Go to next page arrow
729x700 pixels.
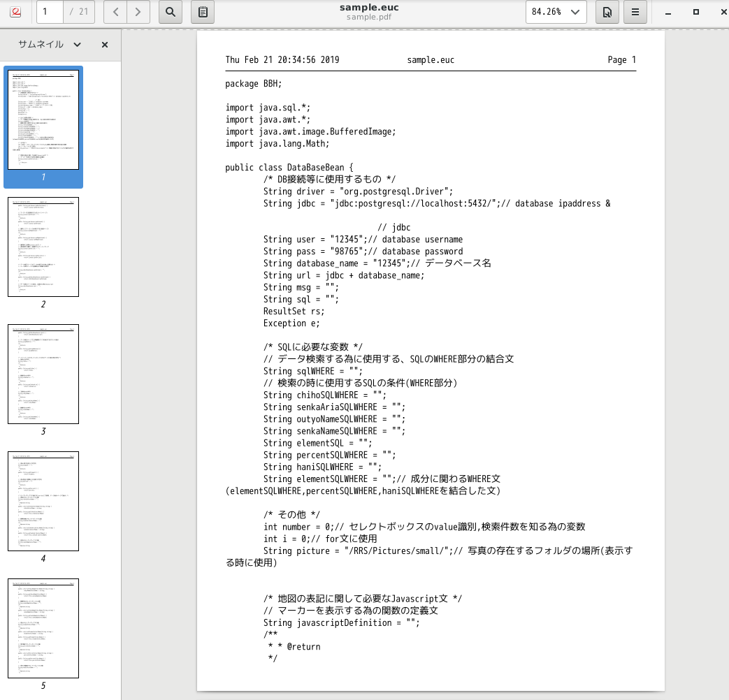coord(138,12)
